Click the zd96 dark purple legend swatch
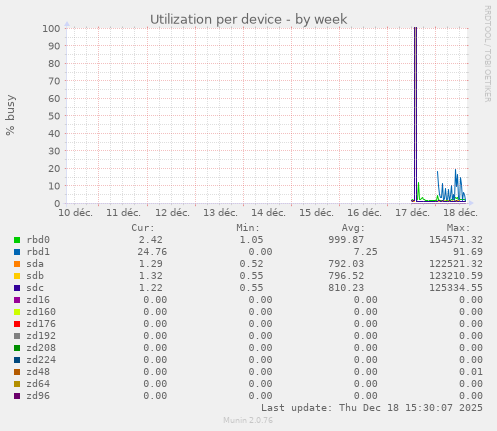The width and height of the screenshot is (497, 431). tap(17, 396)
